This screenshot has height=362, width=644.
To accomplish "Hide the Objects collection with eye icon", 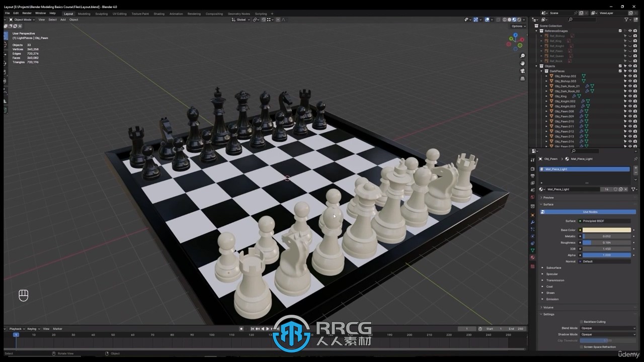I will point(630,66).
